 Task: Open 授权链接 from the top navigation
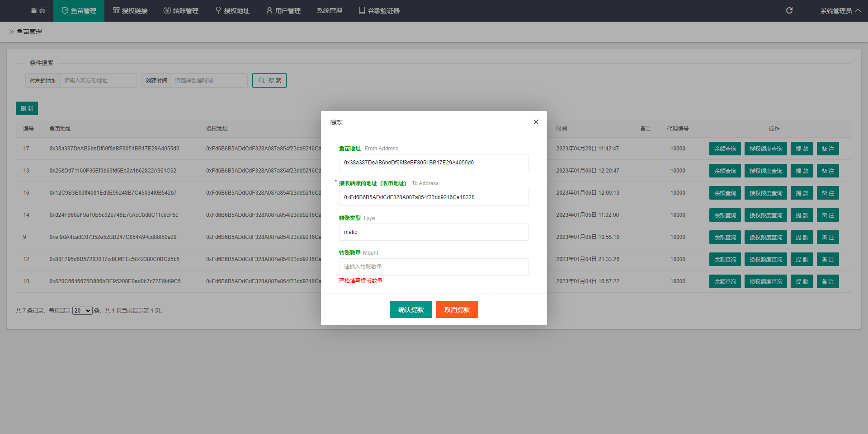tap(130, 11)
